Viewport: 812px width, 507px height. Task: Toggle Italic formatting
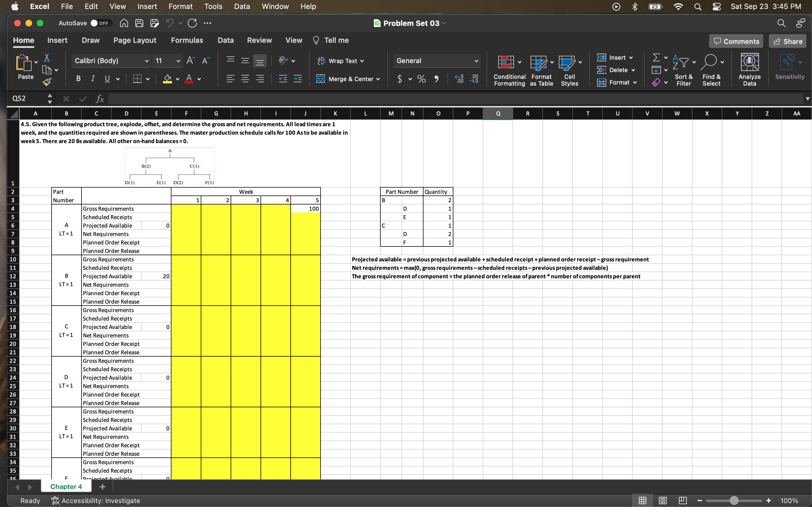click(92, 79)
